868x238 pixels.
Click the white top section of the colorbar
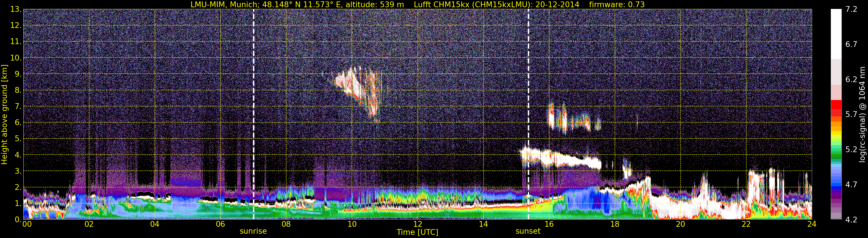point(836,34)
